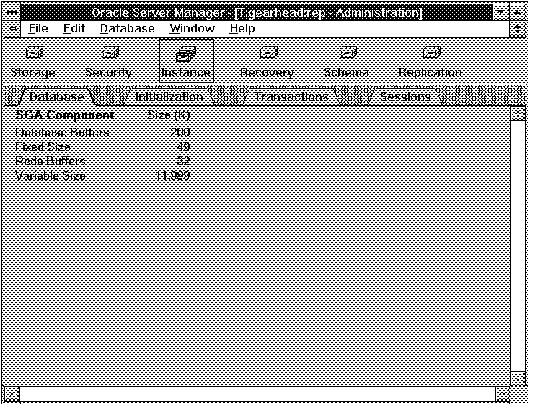Expand the Database menu
The image size is (536, 407).
tap(127, 28)
